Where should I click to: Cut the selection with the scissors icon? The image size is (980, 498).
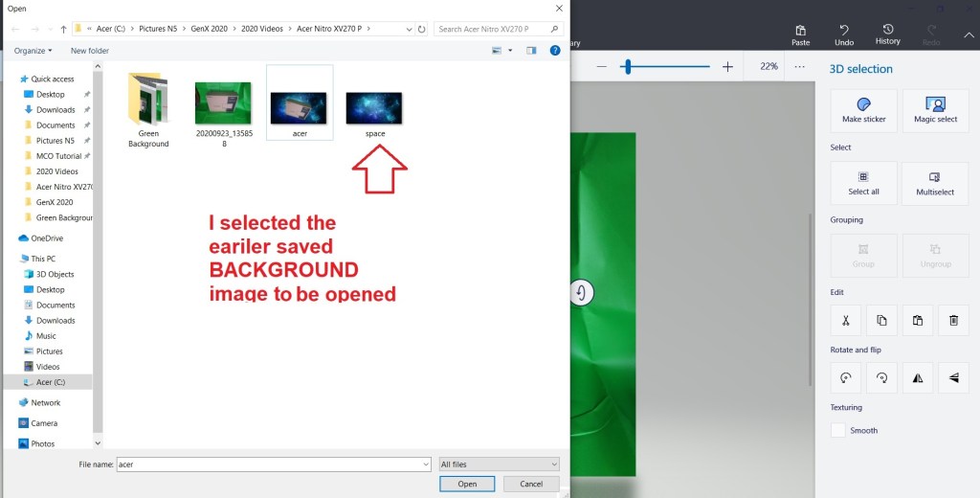click(845, 322)
